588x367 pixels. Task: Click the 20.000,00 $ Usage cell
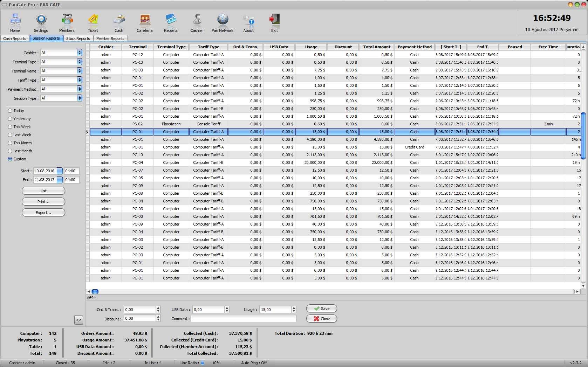pos(311,162)
